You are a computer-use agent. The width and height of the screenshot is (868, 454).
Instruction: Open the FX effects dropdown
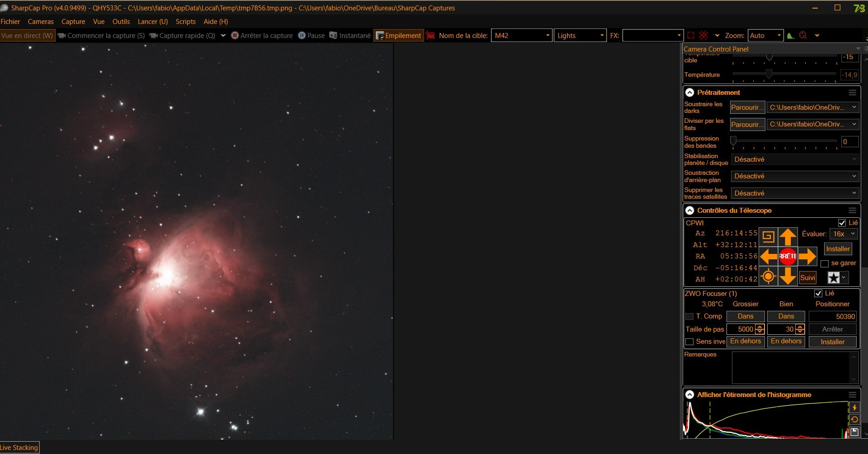pyautogui.click(x=652, y=36)
